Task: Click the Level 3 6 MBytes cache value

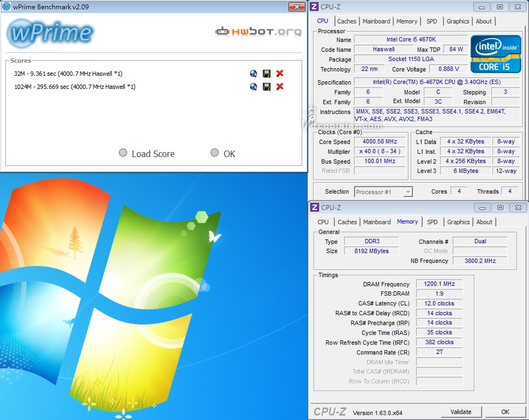Action: pyautogui.click(x=466, y=171)
